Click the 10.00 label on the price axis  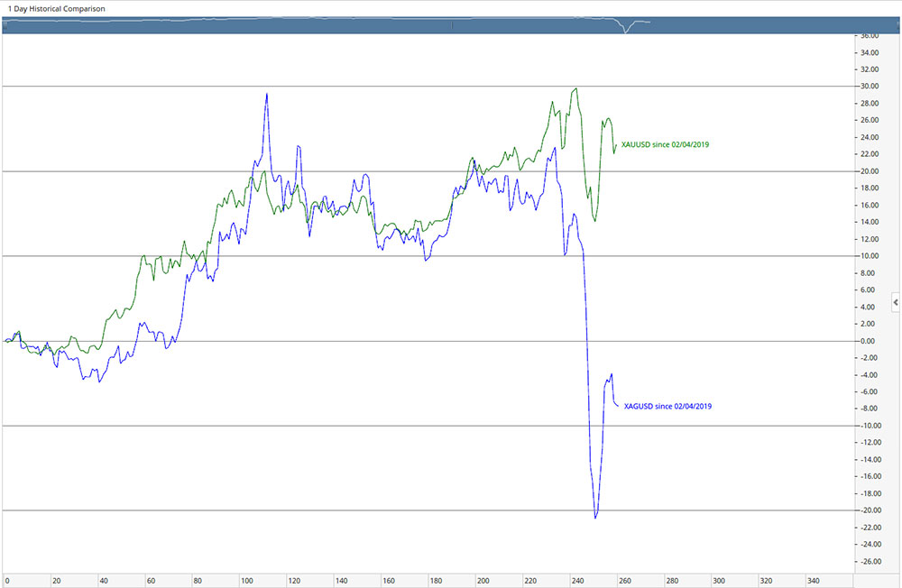[867, 256]
